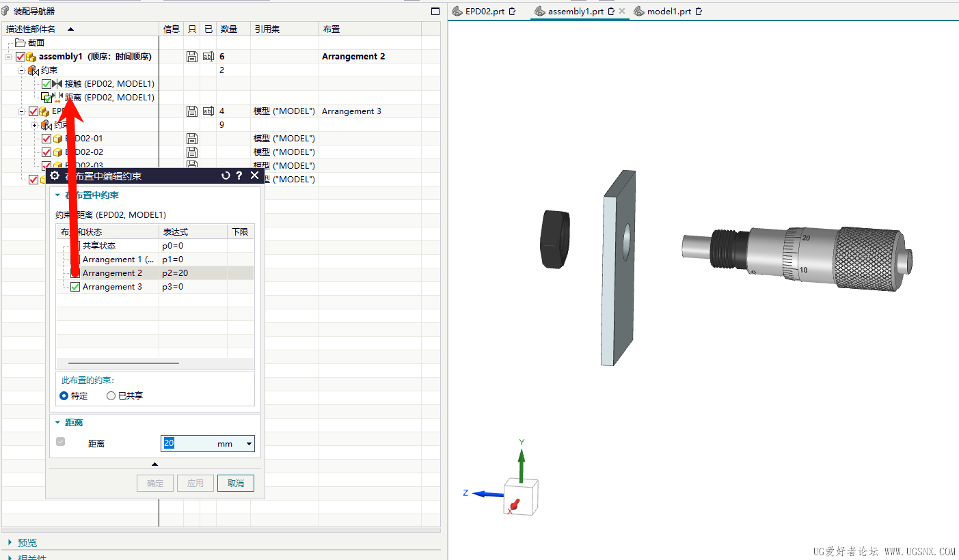Collapse the 在布置中约束 section
The width and height of the screenshot is (959, 560).
[x=57, y=195]
